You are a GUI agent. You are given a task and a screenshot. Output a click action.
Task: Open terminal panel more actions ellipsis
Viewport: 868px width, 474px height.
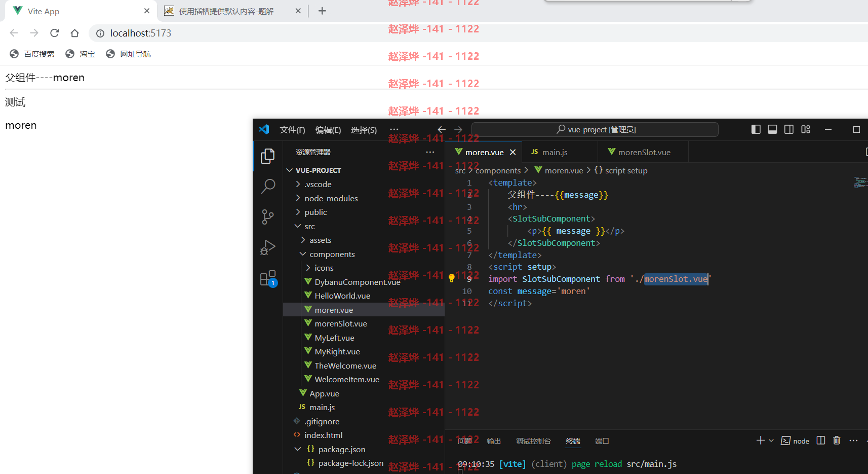click(x=853, y=441)
